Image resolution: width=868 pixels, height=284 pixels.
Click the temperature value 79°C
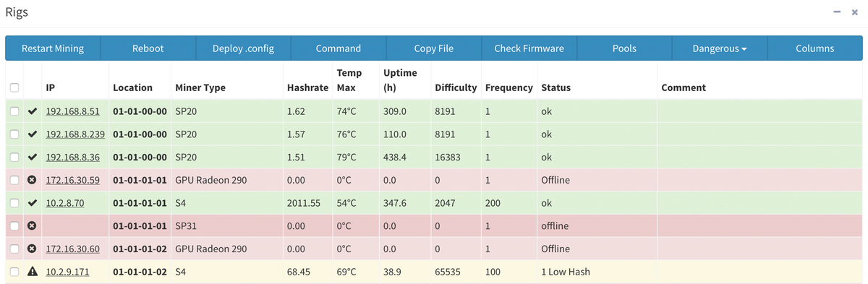(346, 157)
